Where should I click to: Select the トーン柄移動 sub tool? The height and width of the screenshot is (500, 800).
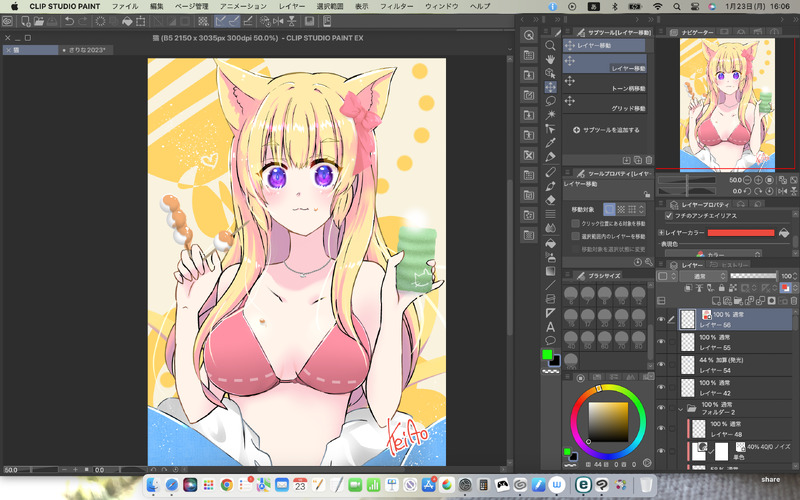(x=605, y=84)
